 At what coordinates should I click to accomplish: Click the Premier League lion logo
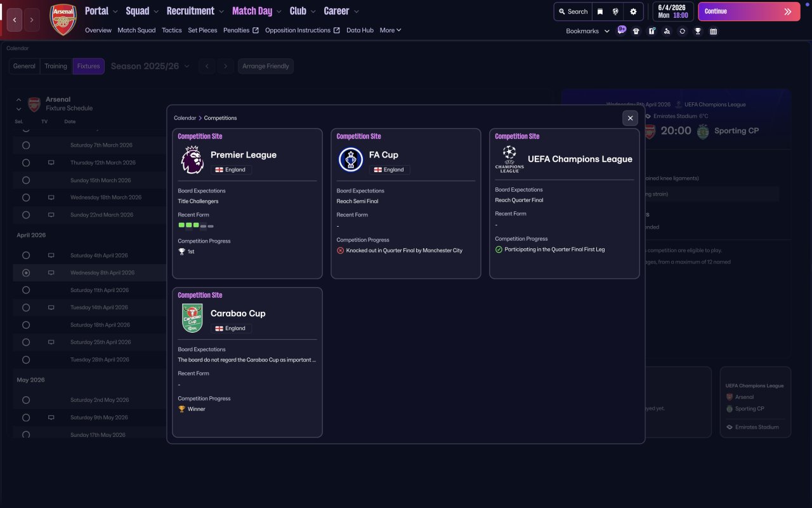pos(192,160)
